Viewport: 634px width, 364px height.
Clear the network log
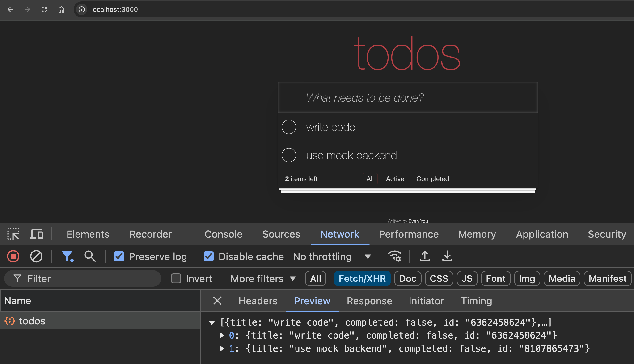[x=36, y=256]
